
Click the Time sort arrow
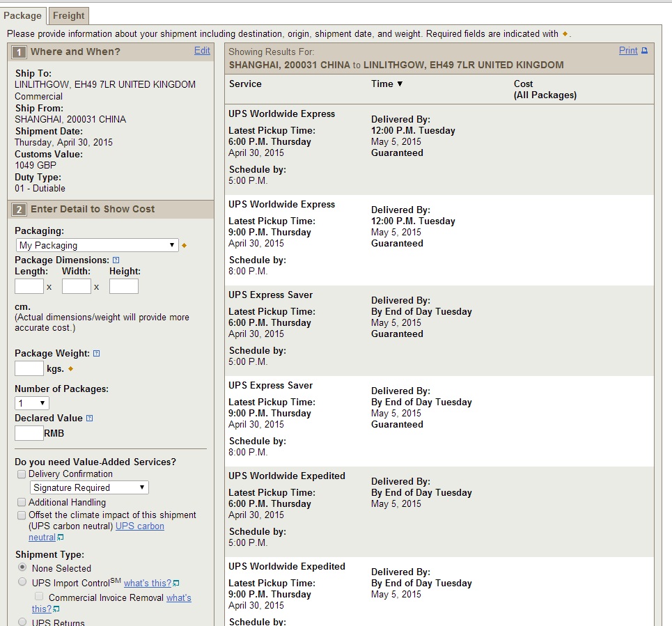click(400, 84)
